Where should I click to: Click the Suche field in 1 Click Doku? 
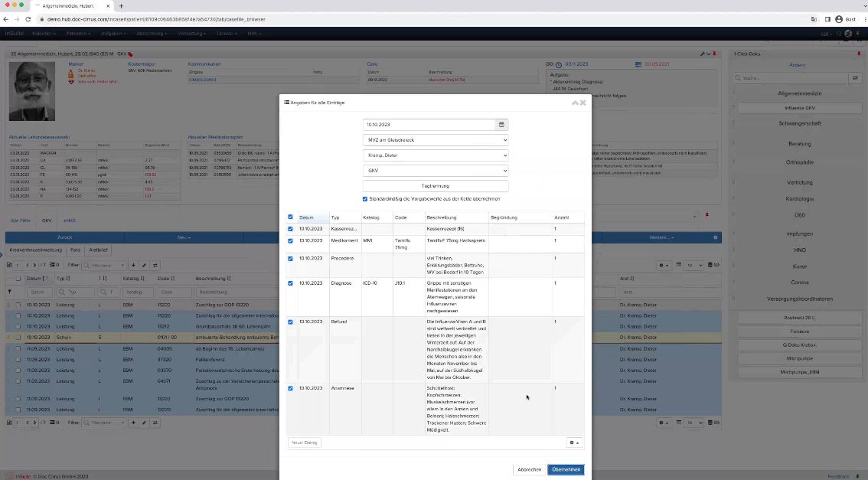click(791, 78)
